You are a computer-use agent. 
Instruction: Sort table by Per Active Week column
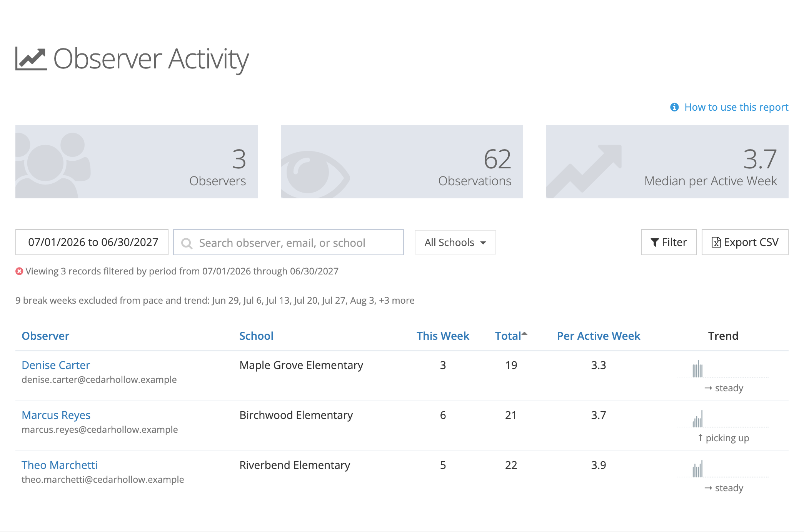599,336
